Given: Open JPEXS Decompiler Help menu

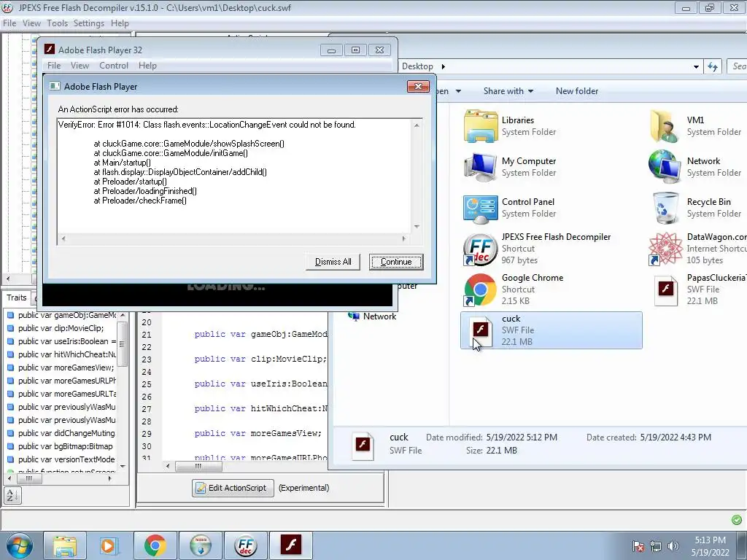Looking at the screenshot, I should point(120,23).
